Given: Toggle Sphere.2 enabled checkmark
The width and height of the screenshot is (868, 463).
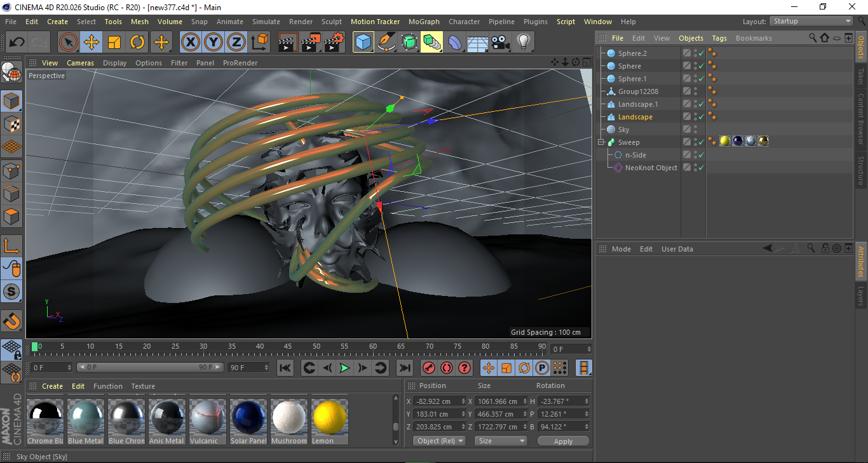Looking at the screenshot, I should click(x=701, y=53).
